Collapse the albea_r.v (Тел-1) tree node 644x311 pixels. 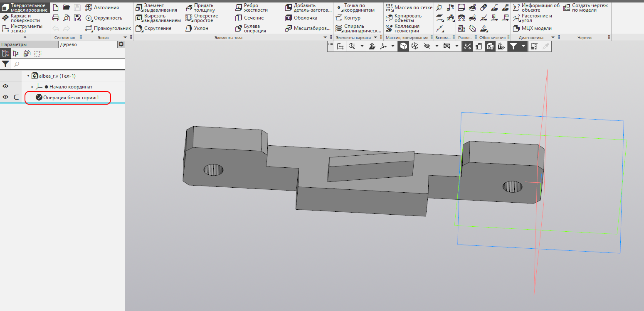pyautogui.click(x=28, y=76)
